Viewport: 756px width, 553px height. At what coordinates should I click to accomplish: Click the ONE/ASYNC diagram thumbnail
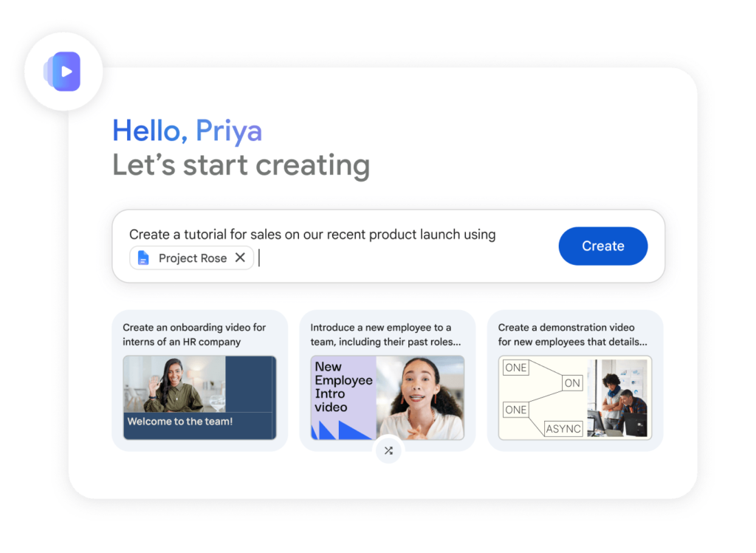pyautogui.click(x=575, y=398)
